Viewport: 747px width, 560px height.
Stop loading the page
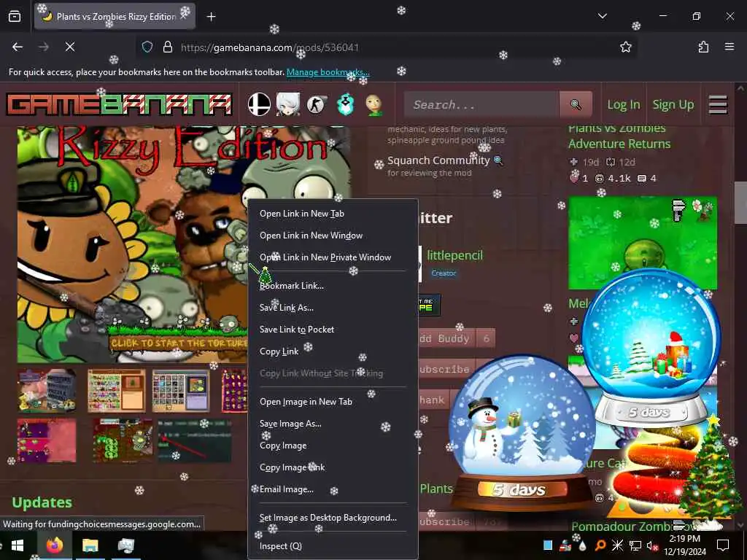70,47
